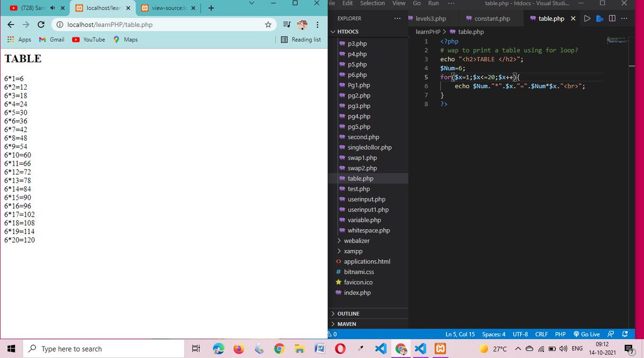
Task: Open userinput.php in Explorer
Action: tap(366, 199)
